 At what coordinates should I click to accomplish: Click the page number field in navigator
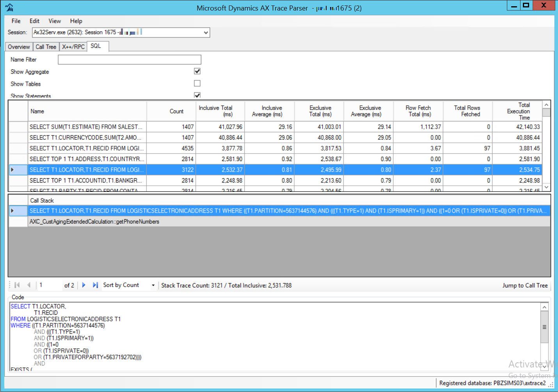pyautogui.click(x=49, y=285)
